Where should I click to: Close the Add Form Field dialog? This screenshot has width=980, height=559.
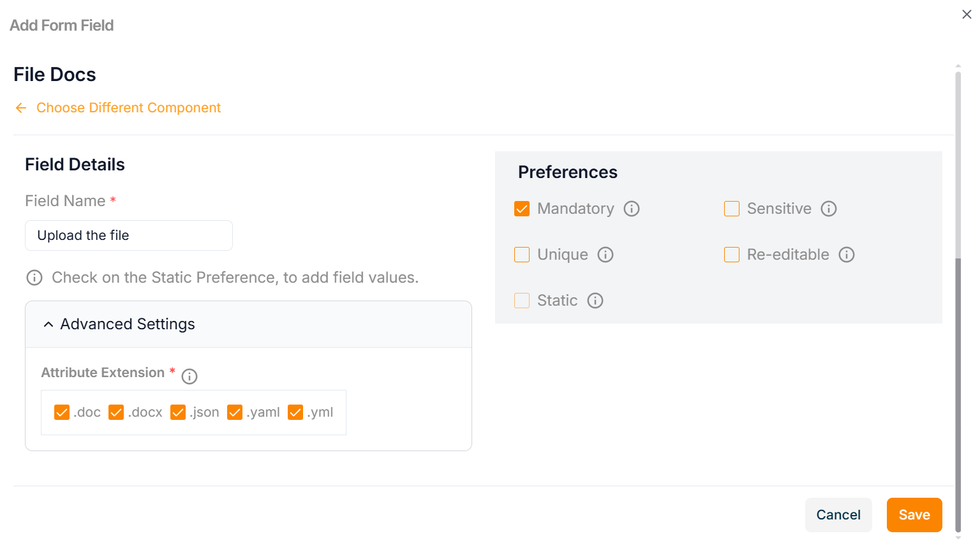967,15
